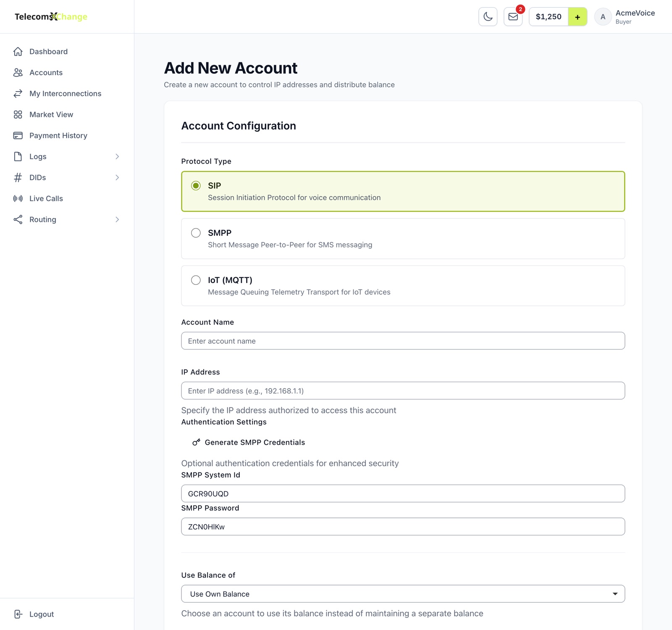Click Generate SMPP Credentials button
672x630 pixels.
point(249,442)
